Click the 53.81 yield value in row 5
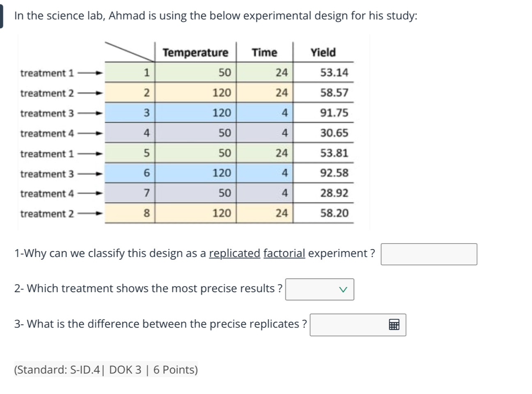 (334, 153)
